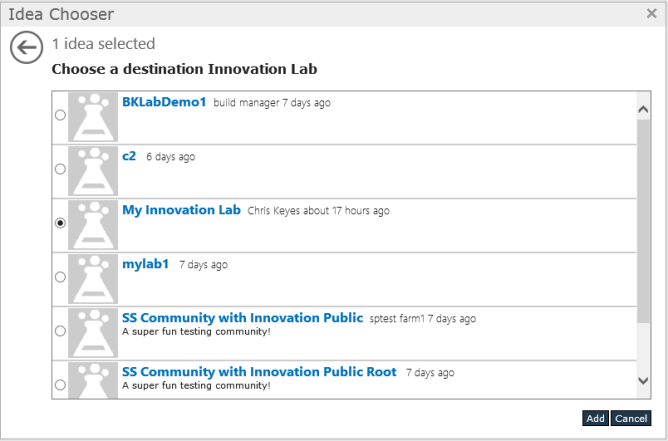This screenshot has height=441, width=668.
Task: Click the c2 lab flask icon
Action: pos(93,170)
